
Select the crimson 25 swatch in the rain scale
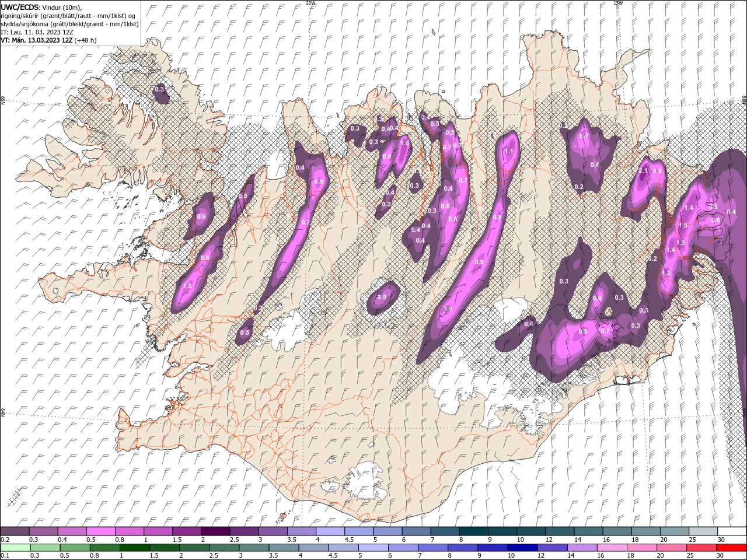tap(702, 548)
